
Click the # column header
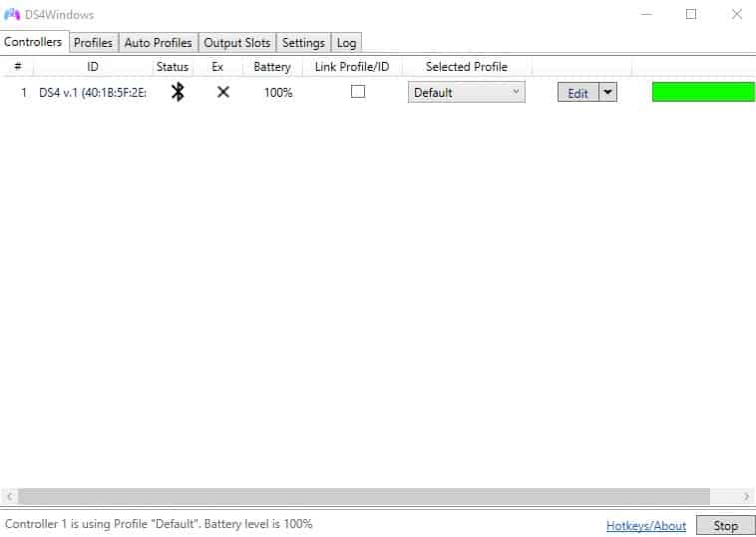(18, 66)
